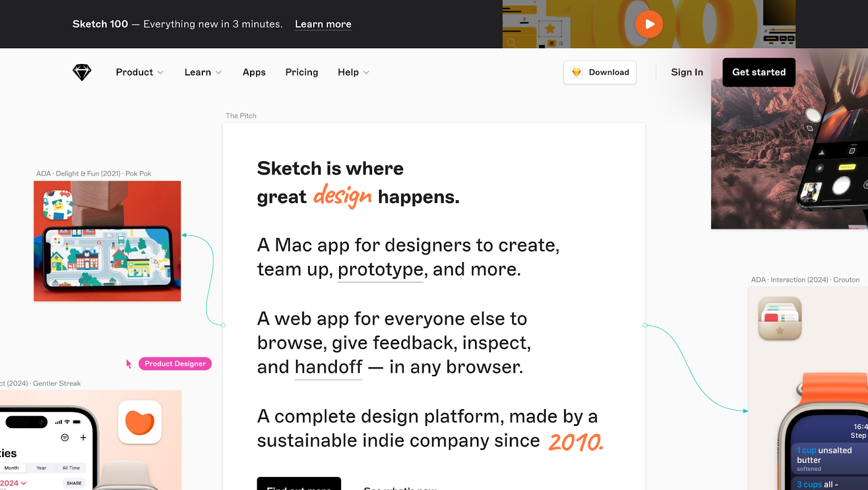Click the Get started button
The width and height of the screenshot is (868, 490).
coord(759,72)
